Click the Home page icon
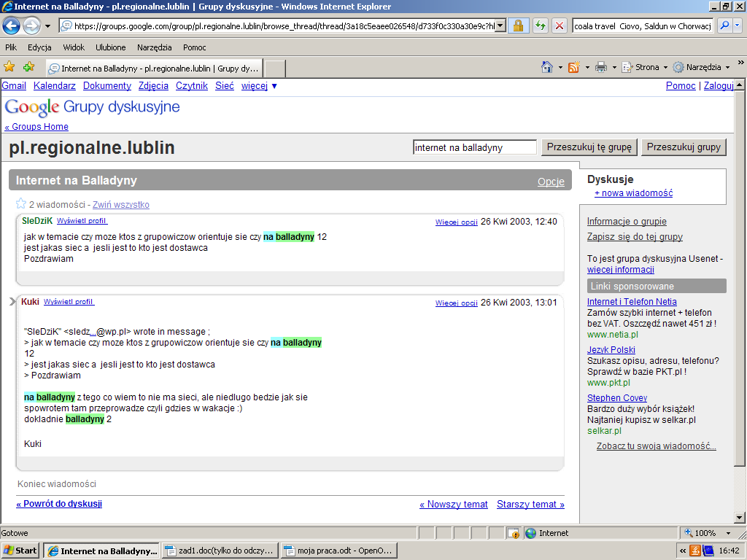Screen dimensions: 747x560 [x=547, y=67]
